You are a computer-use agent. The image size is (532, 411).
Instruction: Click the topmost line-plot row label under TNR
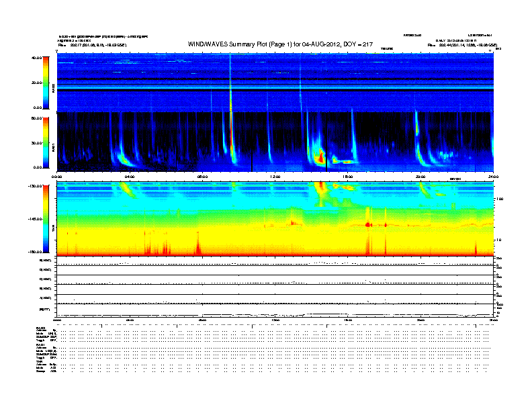[x=46, y=261]
